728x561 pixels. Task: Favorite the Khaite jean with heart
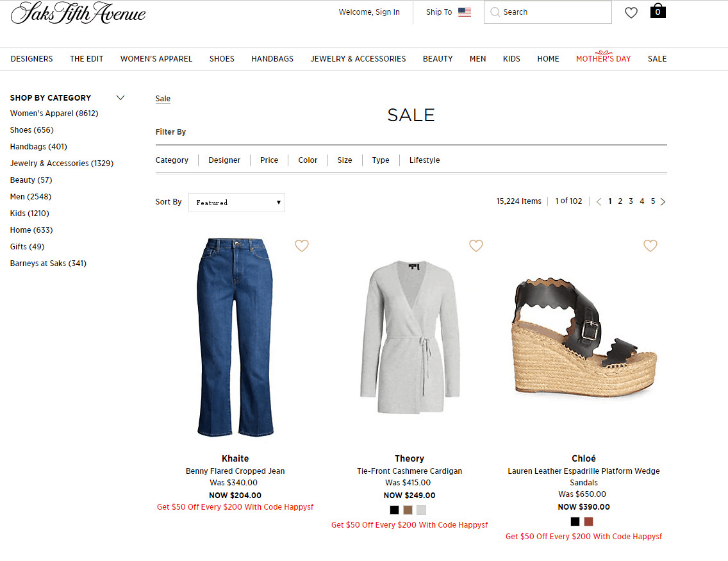tap(302, 246)
